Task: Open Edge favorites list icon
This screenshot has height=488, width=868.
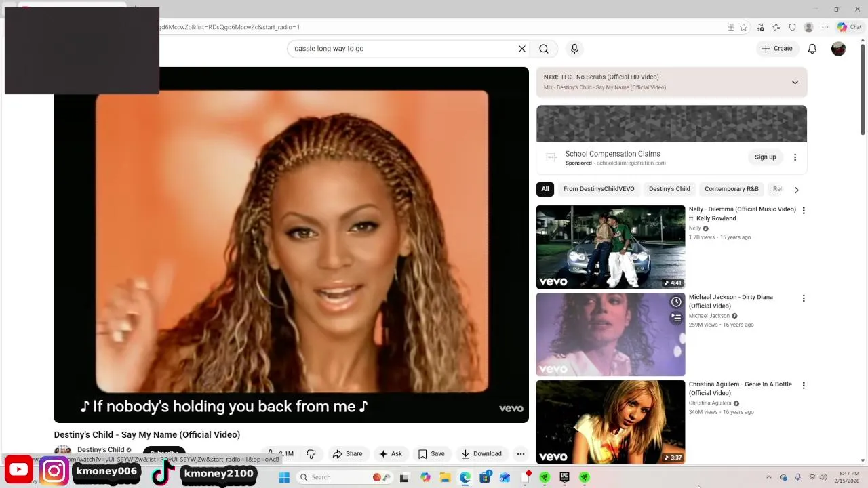Action: coord(776,27)
